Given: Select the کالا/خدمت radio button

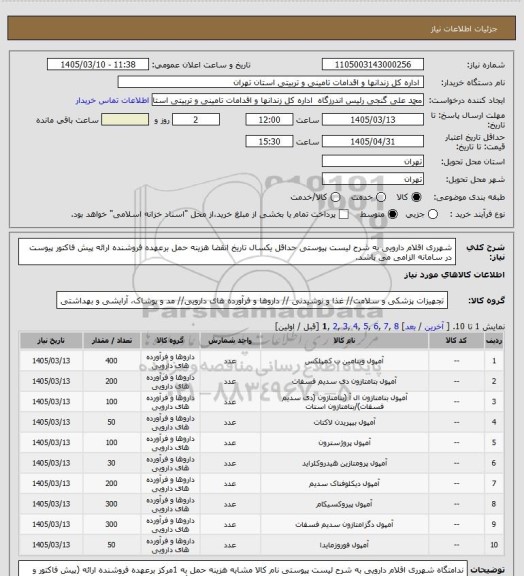Looking at the screenshot, I should (x=335, y=197).
